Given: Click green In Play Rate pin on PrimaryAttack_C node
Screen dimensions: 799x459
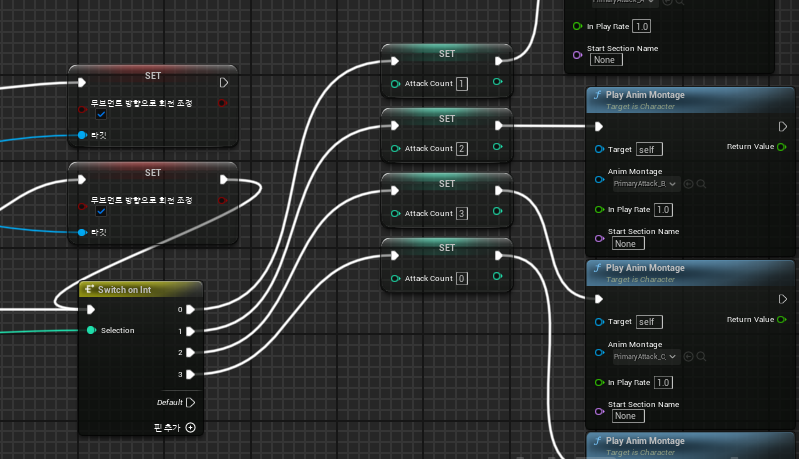Looking at the screenshot, I should (x=599, y=383).
